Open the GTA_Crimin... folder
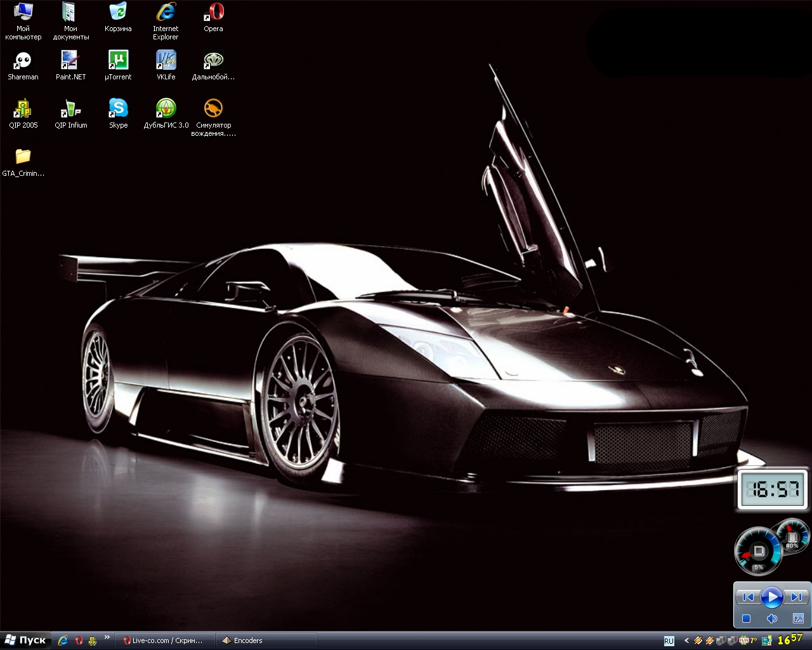Viewport: 812px width, 650px height. (23, 157)
